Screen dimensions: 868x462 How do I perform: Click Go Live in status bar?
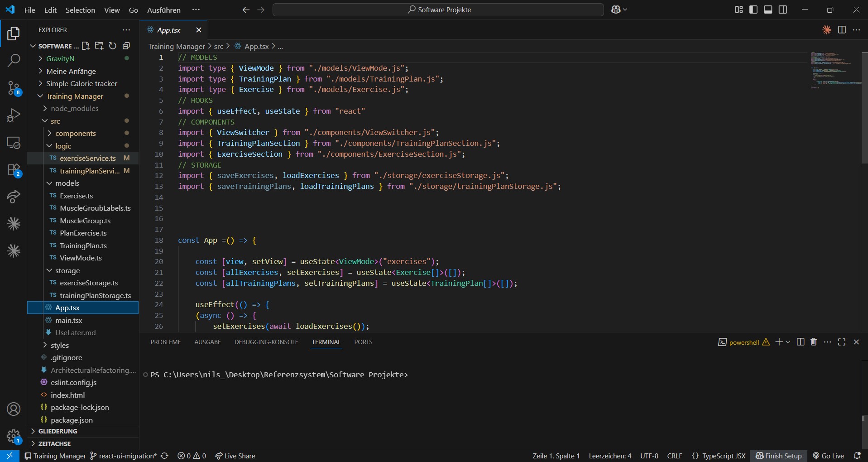[x=829, y=456]
